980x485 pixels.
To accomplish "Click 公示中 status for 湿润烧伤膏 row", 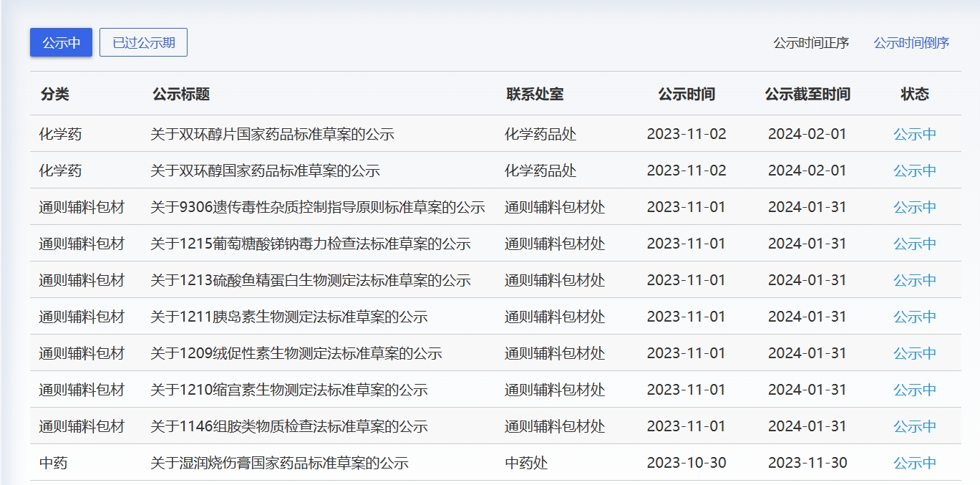I will [914, 463].
